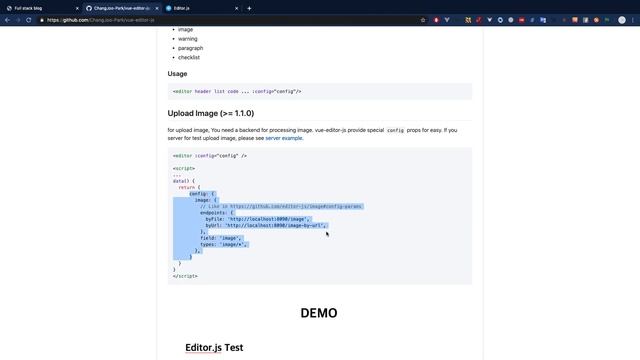Open the server example link
The image size is (640, 360).
coord(284,138)
